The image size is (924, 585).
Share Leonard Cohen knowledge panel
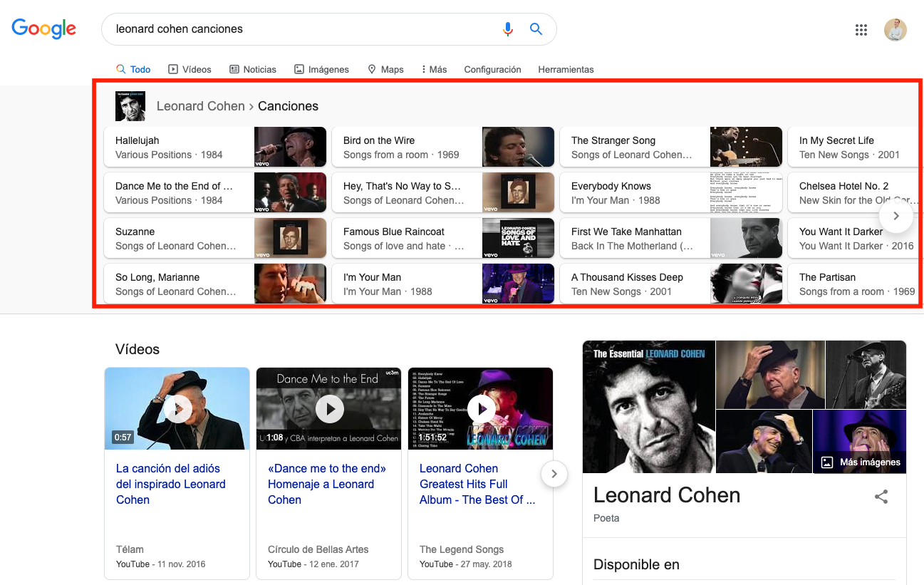click(x=881, y=497)
